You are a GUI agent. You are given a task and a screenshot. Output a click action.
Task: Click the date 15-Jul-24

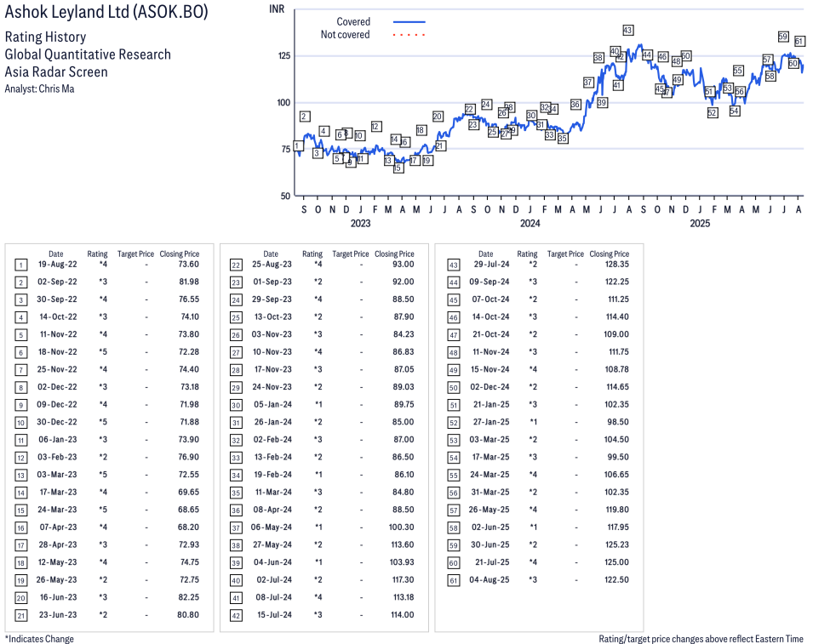(x=274, y=614)
